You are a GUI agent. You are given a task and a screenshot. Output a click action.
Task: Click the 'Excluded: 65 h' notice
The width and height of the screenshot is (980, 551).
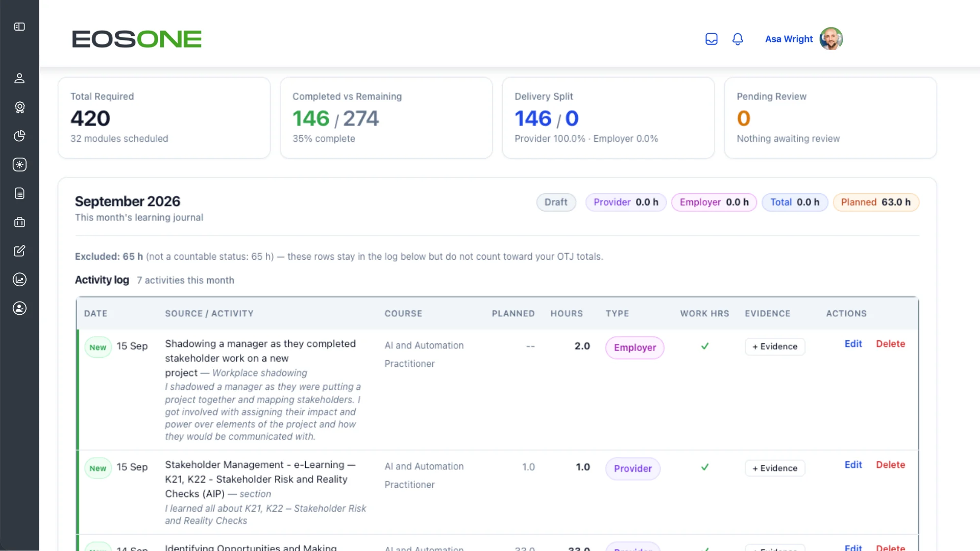[x=339, y=256]
